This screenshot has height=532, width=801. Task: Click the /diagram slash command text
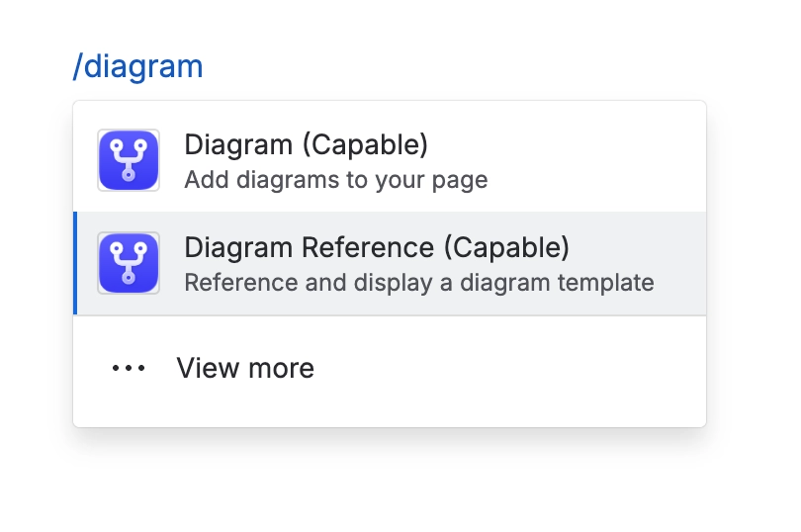[137, 66]
